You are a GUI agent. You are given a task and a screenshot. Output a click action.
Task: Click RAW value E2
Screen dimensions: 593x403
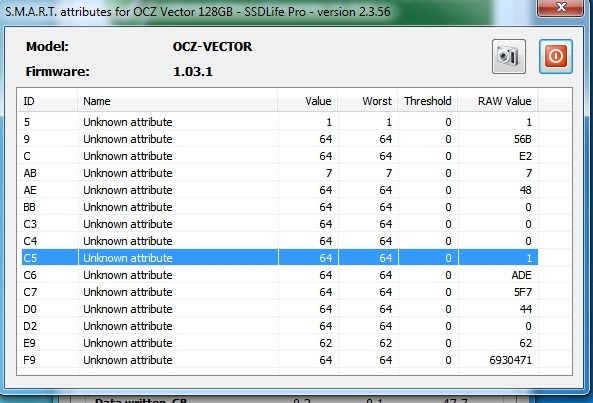(x=525, y=156)
